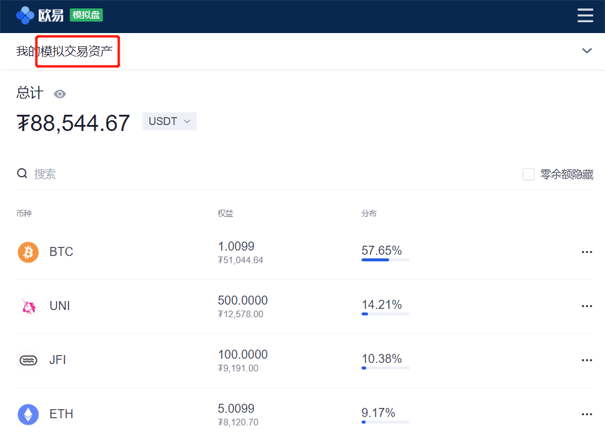Click 我的模拟交易资产 heading
Viewport: 605px width, 432px height.
tap(64, 51)
